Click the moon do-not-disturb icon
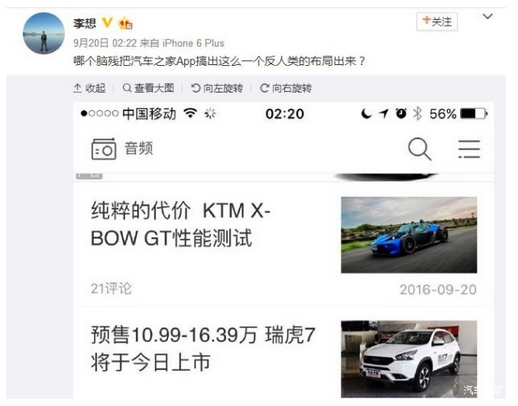518x406 pixels. pos(366,114)
